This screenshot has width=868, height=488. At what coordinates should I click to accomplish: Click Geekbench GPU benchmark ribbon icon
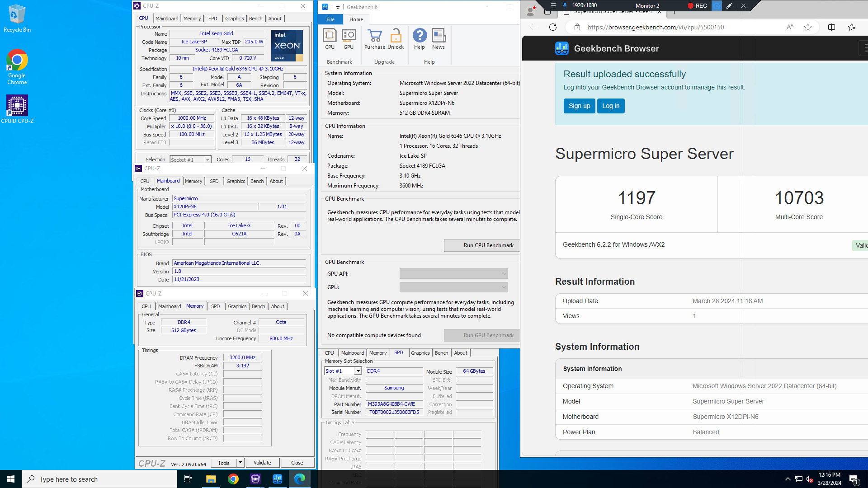[x=349, y=39]
